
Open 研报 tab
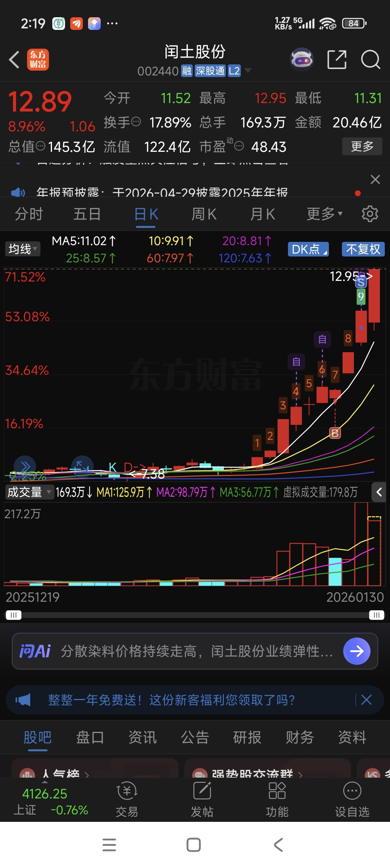pos(247,737)
